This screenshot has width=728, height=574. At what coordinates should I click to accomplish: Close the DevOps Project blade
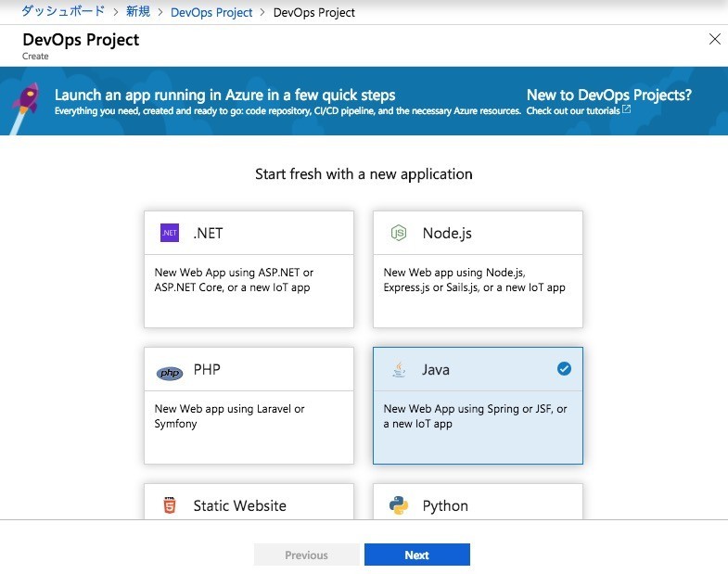(715, 39)
